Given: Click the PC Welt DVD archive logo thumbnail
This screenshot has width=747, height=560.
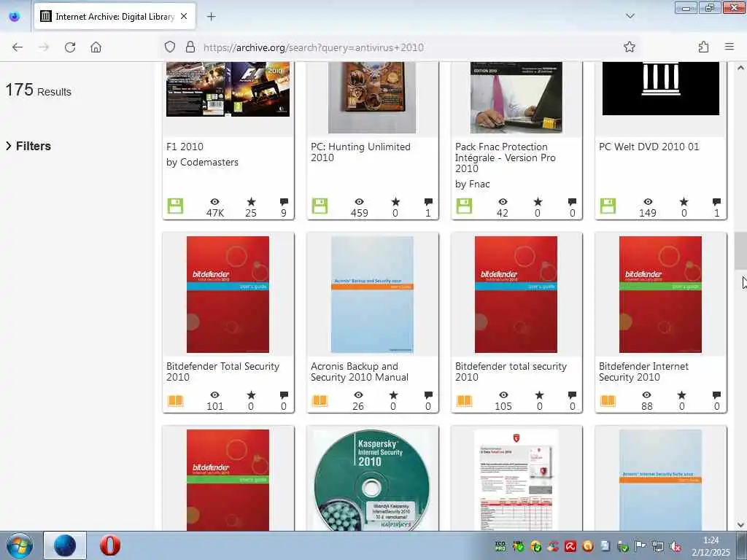Looking at the screenshot, I should tap(661, 88).
